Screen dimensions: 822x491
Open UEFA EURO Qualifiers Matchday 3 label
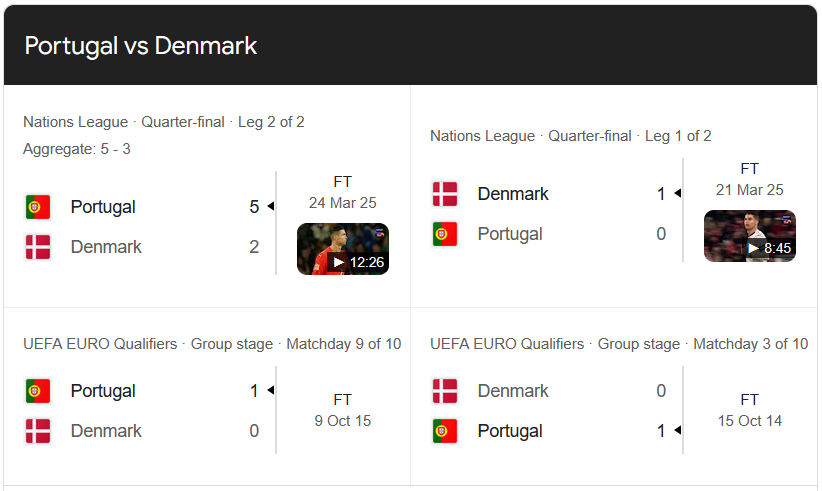click(x=619, y=344)
